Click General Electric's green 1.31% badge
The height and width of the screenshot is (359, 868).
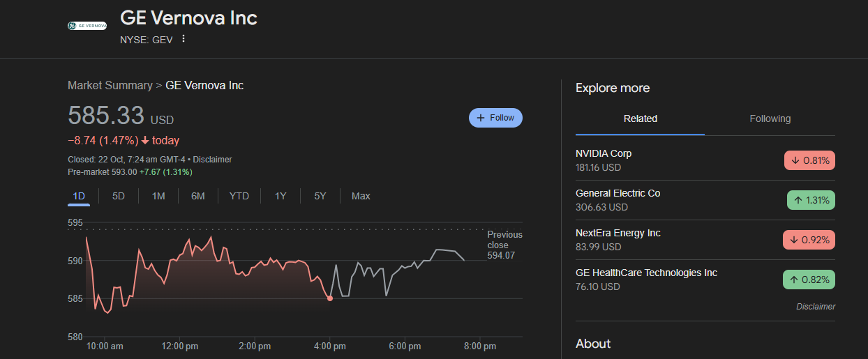point(811,200)
